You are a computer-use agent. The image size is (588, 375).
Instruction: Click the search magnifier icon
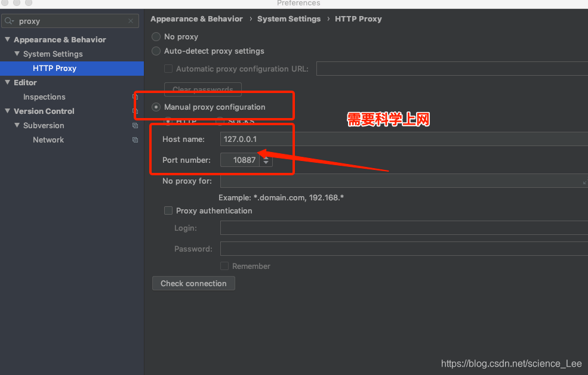[x=9, y=21]
